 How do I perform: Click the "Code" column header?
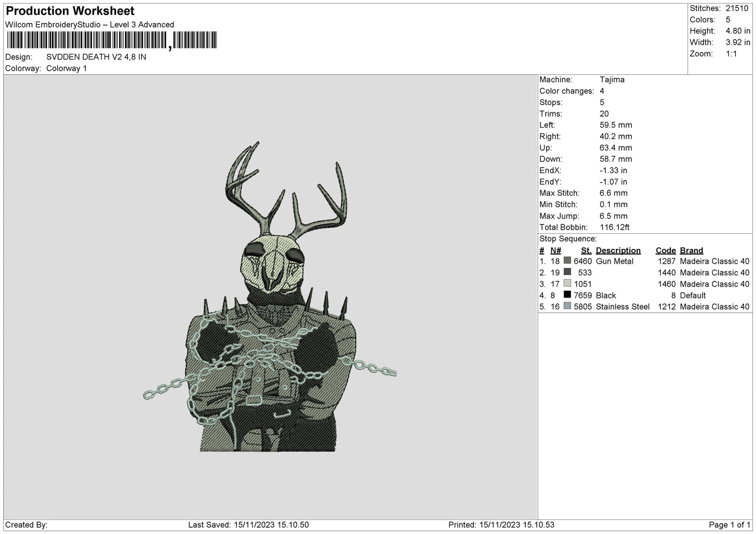pyautogui.click(x=666, y=251)
